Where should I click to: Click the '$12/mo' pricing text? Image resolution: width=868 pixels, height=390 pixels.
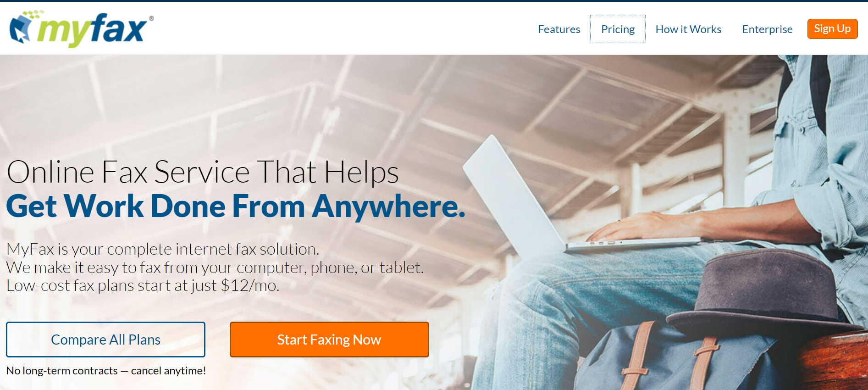[250, 285]
